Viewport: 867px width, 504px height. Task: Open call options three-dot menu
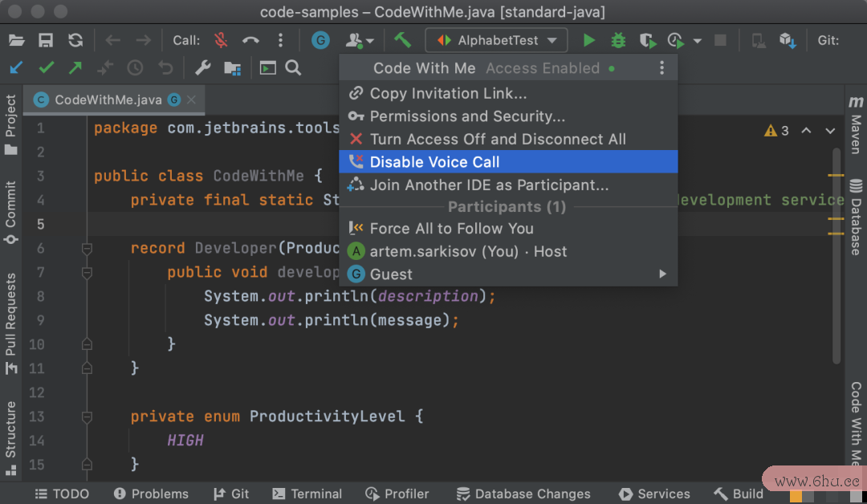point(280,40)
